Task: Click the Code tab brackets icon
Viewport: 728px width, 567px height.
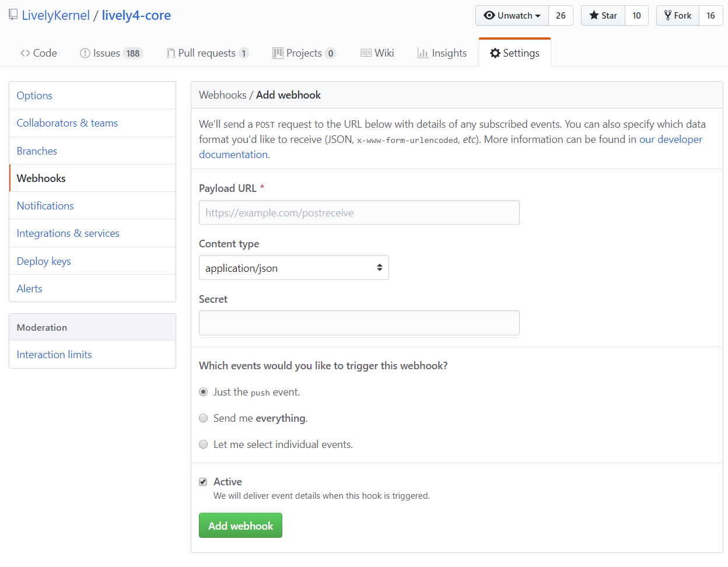Action: point(25,53)
